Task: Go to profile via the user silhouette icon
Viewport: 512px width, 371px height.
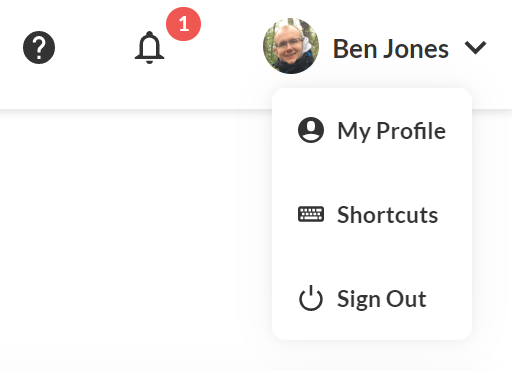Action: (x=311, y=130)
